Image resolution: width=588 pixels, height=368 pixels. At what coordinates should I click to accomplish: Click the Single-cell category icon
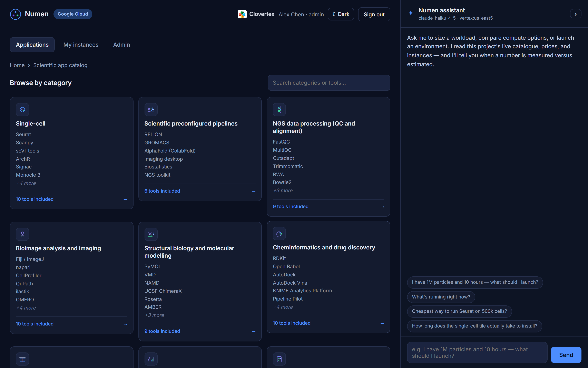(x=22, y=110)
